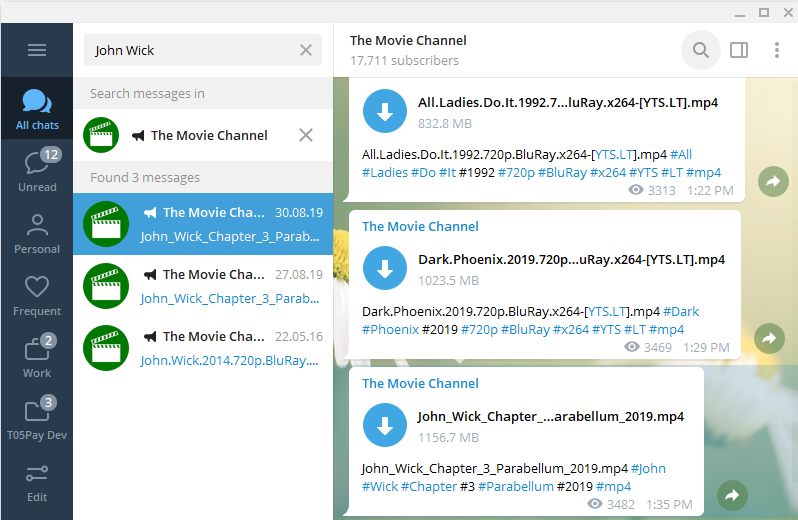Open the All chats folder
798x520 pixels.
37,109
